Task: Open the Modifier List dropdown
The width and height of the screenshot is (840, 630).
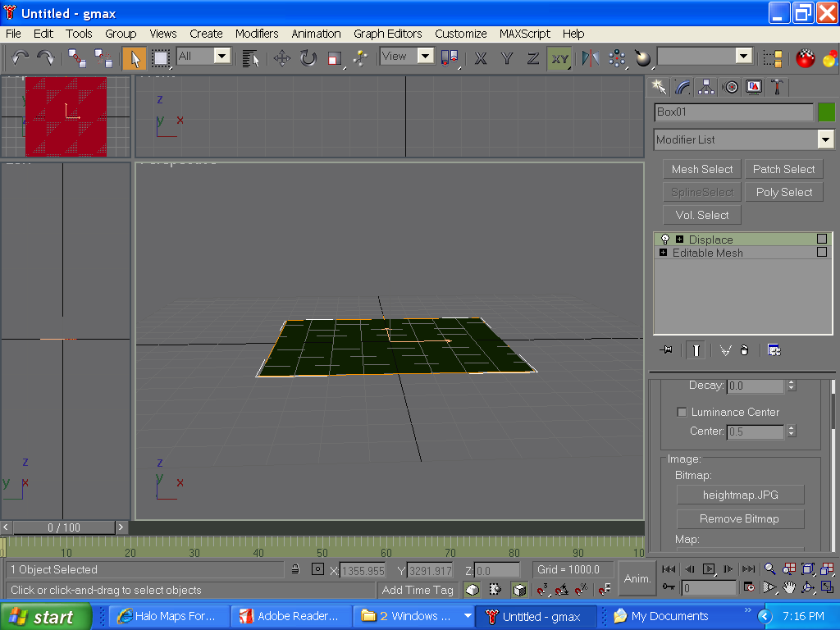Action: [x=825, y=139]
